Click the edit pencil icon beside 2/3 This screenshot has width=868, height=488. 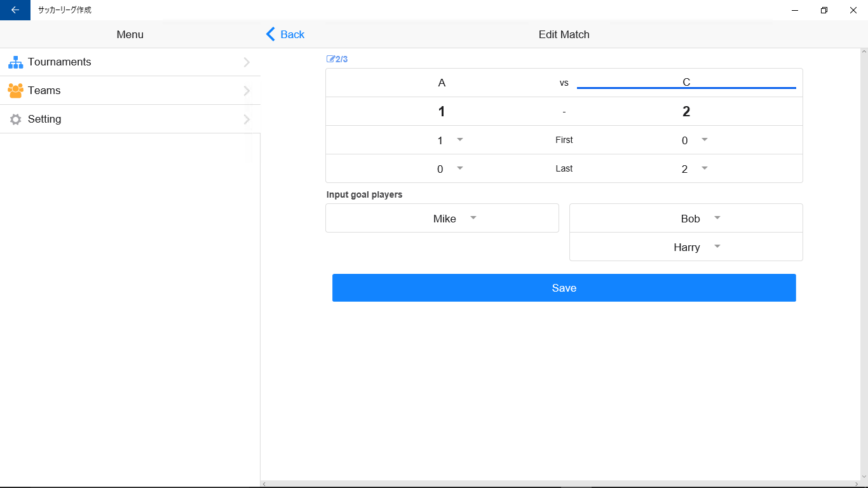click(x=330, y=59)
